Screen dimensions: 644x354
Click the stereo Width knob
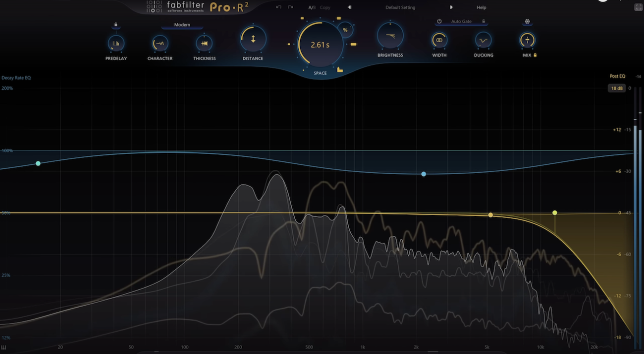tap(439, 40)
